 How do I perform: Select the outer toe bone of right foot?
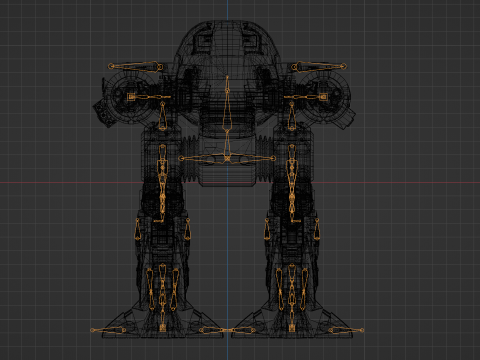point(347,330)
